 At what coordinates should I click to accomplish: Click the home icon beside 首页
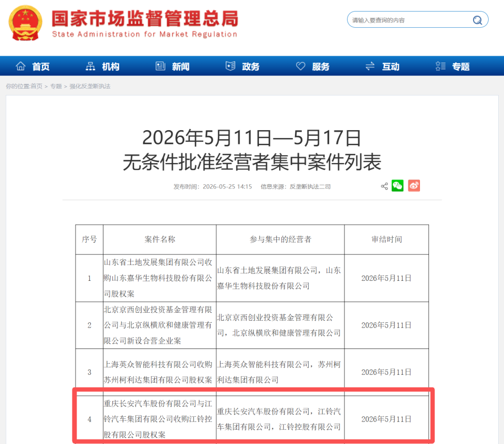point(20,66)
